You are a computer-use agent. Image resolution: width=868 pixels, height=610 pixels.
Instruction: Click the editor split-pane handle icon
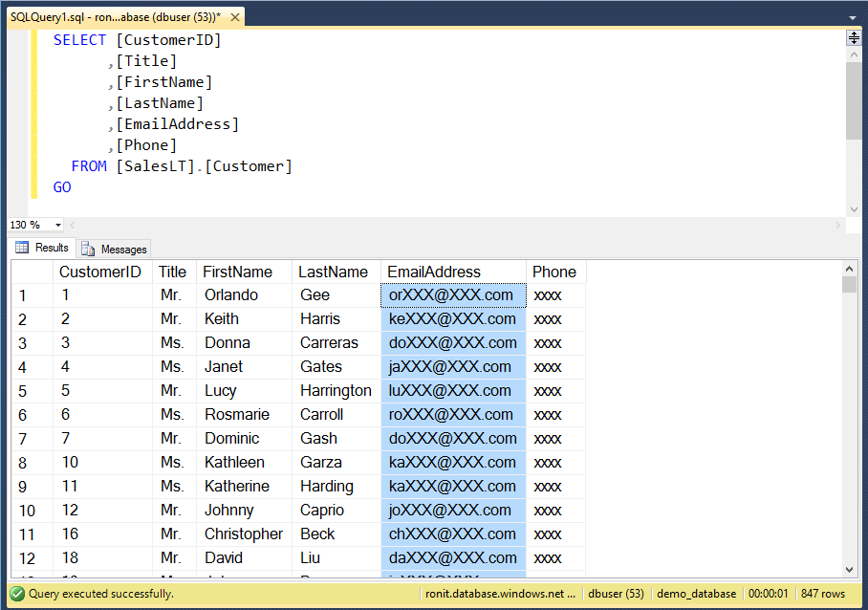854,38
